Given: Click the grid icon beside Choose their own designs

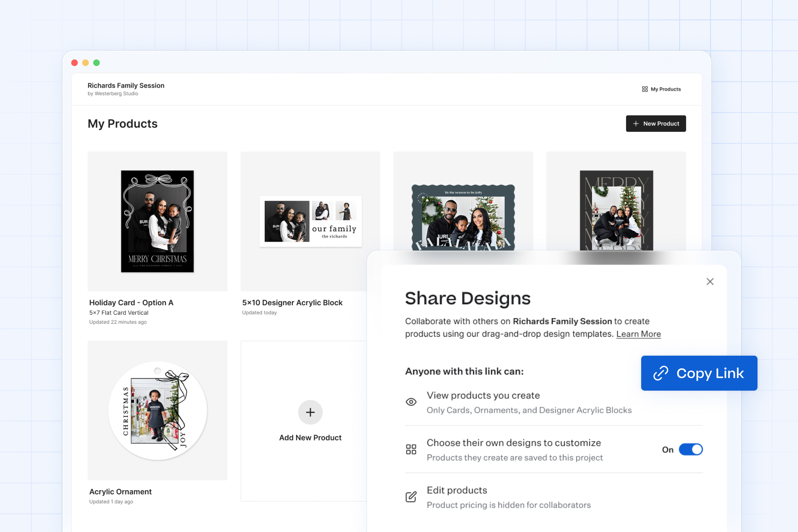Looking at the screenshot, I should pyautogui.click(x=411, y=449).
